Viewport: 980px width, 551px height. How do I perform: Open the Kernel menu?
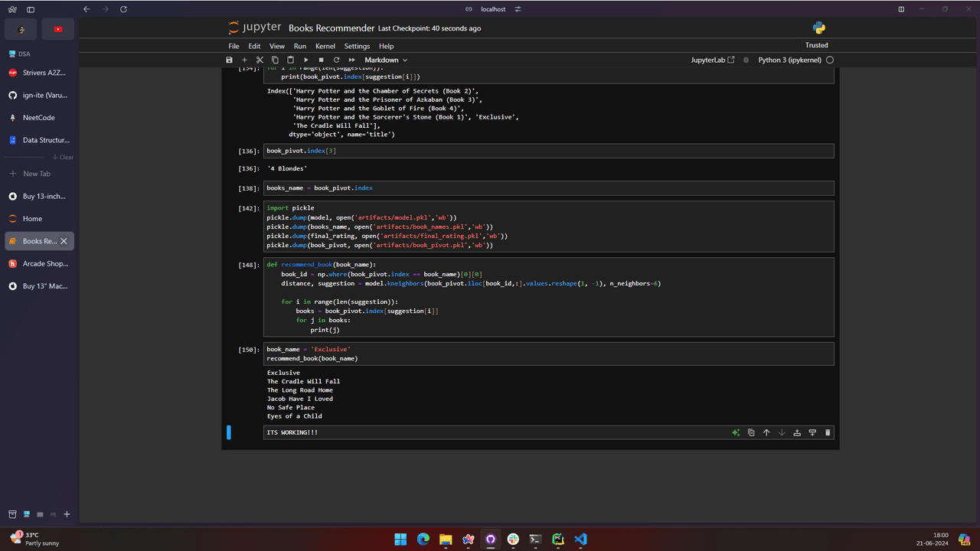click(325, 46)
